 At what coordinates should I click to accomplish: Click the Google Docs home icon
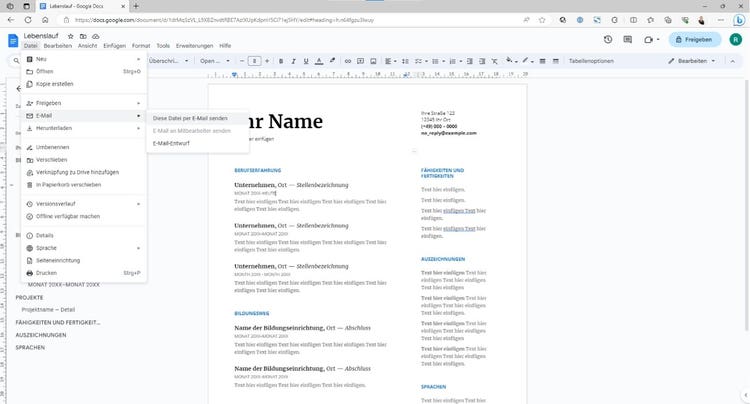tap(13, 41)
